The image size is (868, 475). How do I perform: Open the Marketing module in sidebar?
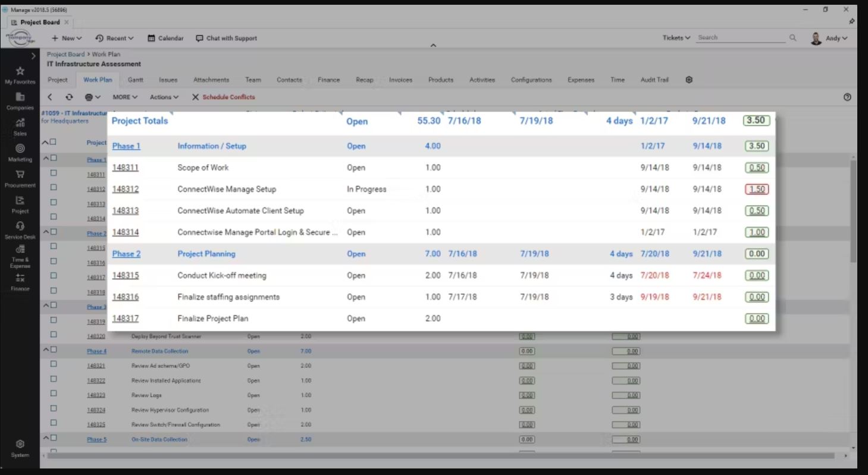pyautogui.click(x=20, y=153)
